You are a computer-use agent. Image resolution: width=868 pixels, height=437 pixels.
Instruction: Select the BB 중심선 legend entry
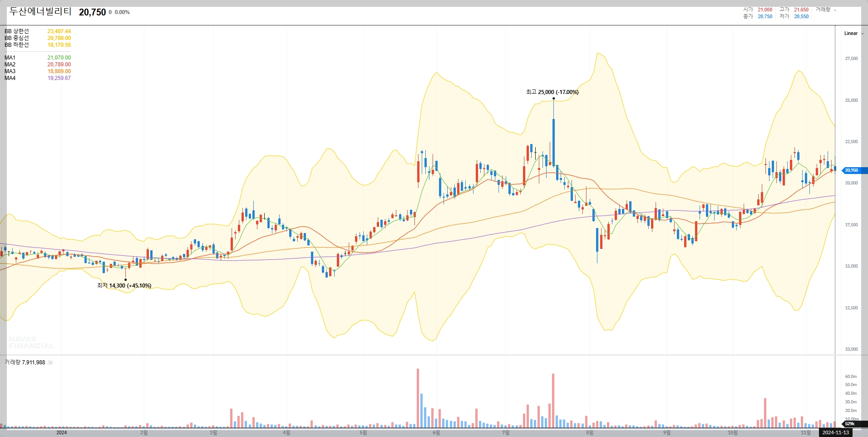(17, 38)
